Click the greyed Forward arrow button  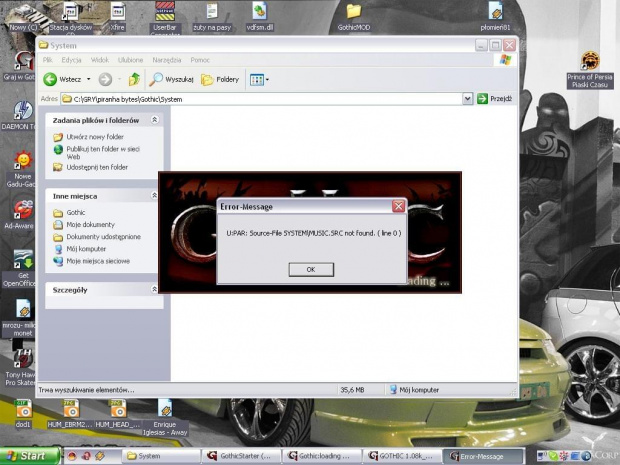[x=105, y=79]
